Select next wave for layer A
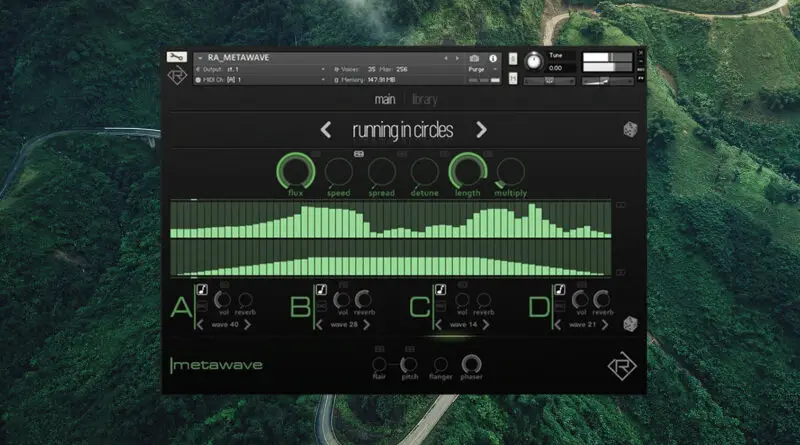 tap(247, 325)
